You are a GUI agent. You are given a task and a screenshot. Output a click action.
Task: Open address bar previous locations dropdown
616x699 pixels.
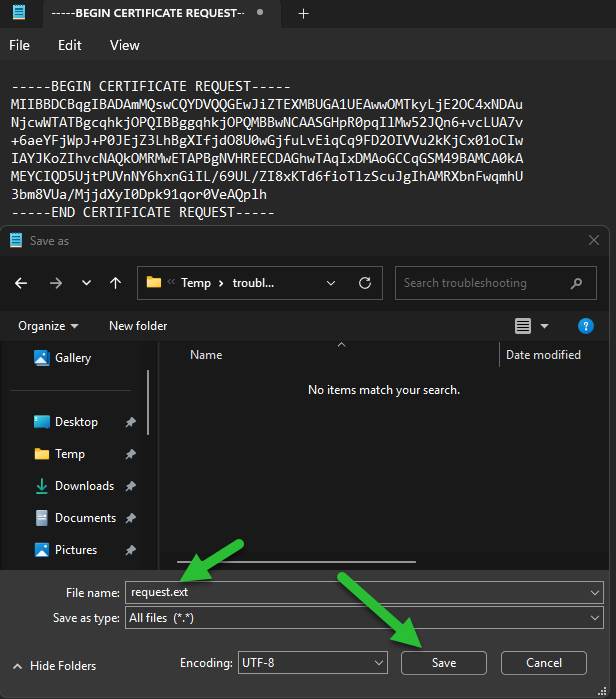click(331, 283)
